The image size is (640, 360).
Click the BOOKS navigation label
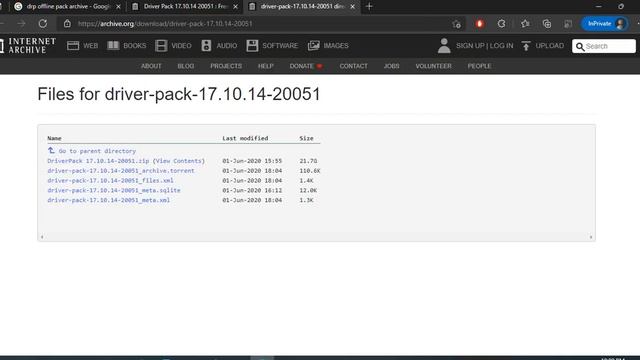tap(135, 46)
